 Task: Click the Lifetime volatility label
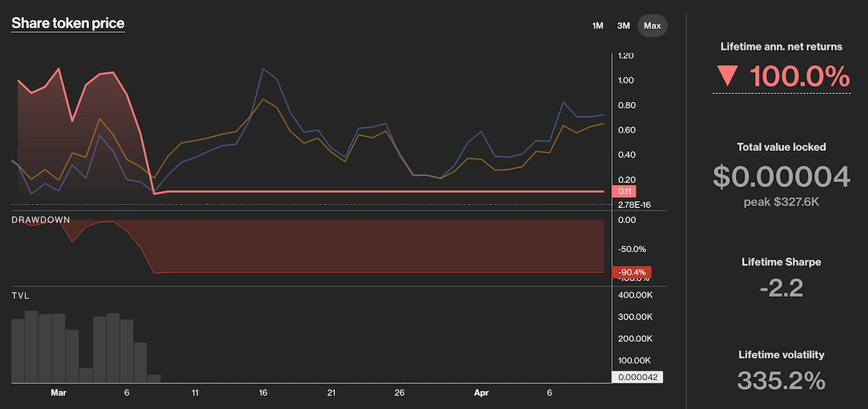coord(781,355)
